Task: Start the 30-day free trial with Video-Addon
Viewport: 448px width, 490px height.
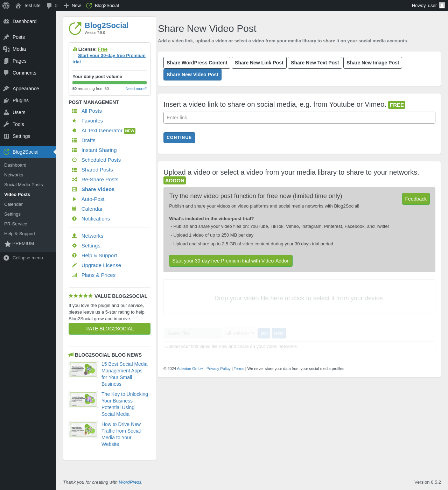Action: pos(231,261)
